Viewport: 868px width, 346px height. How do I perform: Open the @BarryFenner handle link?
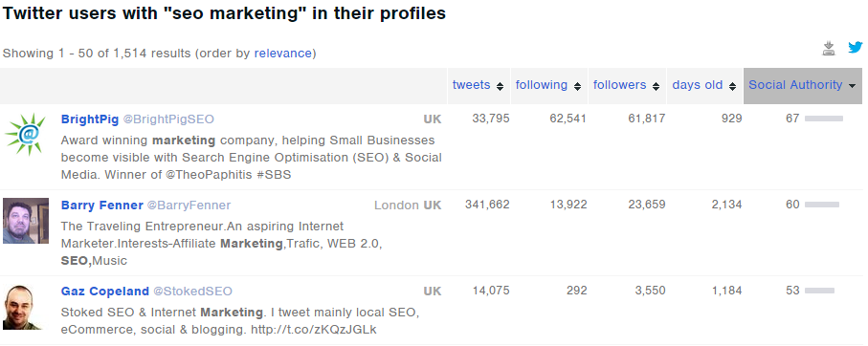tap(189, 205)
